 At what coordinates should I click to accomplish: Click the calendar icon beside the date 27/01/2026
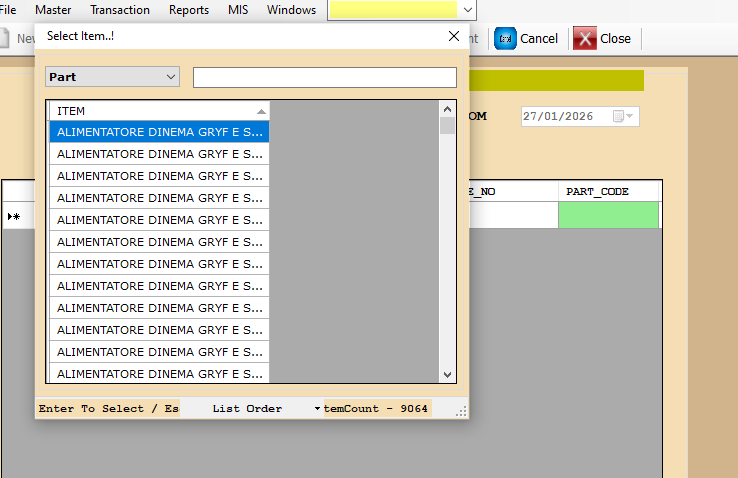coord(619,116)
